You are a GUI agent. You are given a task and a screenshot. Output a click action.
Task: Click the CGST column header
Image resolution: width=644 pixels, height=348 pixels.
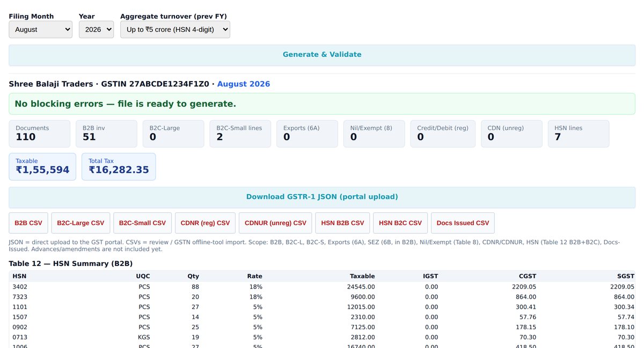[x=526, y=276]
